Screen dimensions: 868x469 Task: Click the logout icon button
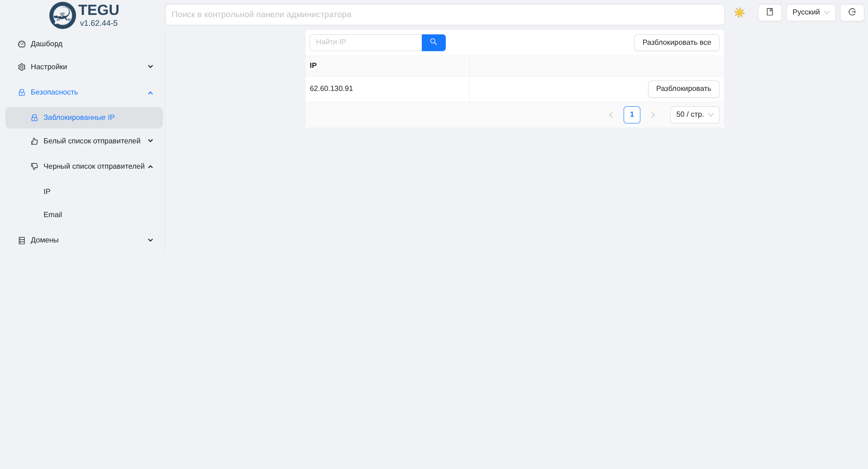[x=852, y=12]
